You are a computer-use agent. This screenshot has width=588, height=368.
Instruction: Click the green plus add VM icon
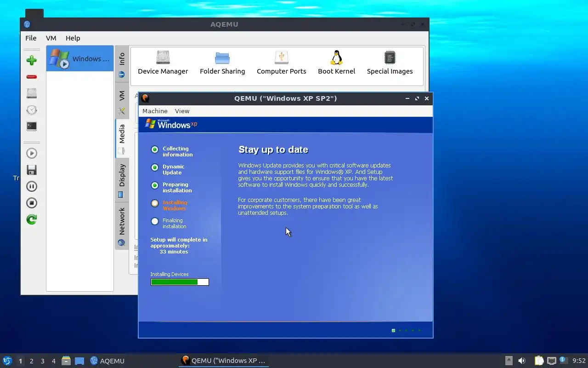[x=32, y=60]
